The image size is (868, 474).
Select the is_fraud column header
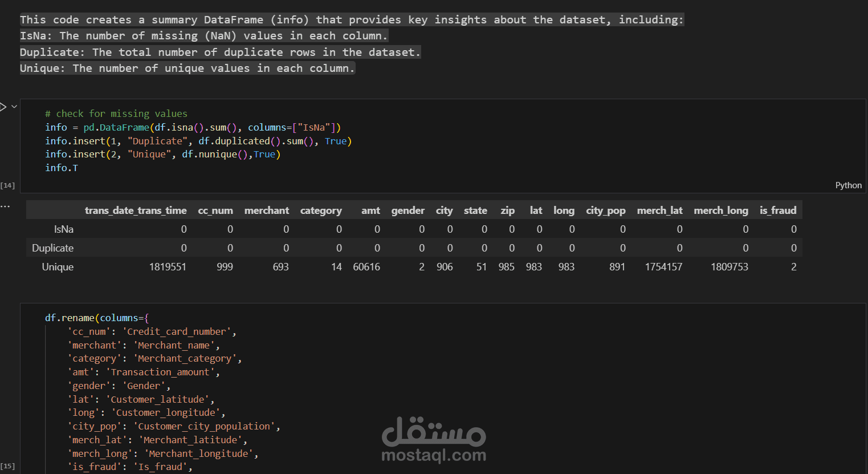778,210
